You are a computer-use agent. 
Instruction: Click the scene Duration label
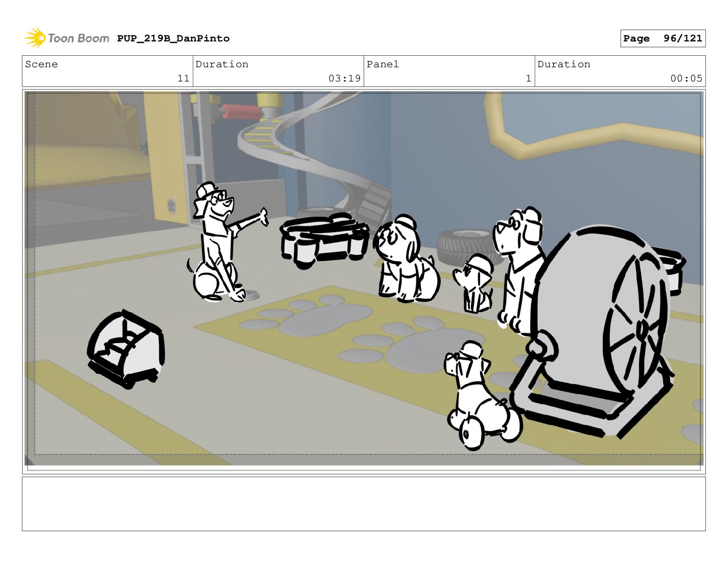tap(222, 64)
